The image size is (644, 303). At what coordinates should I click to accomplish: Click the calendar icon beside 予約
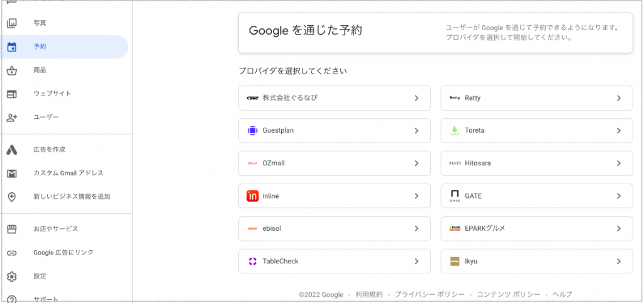(12, 47)
